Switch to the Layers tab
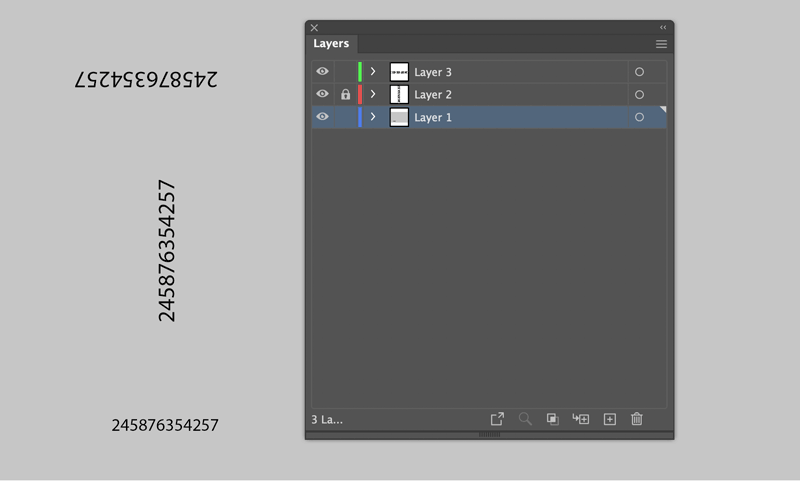This screenshot has height=481, width=800. (x=331, y=44)
